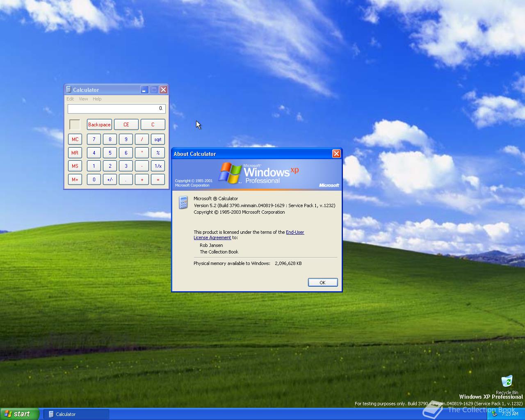Select the Calculator taskbar button
This screenshot has width=525, height=420.
[76, 414]
